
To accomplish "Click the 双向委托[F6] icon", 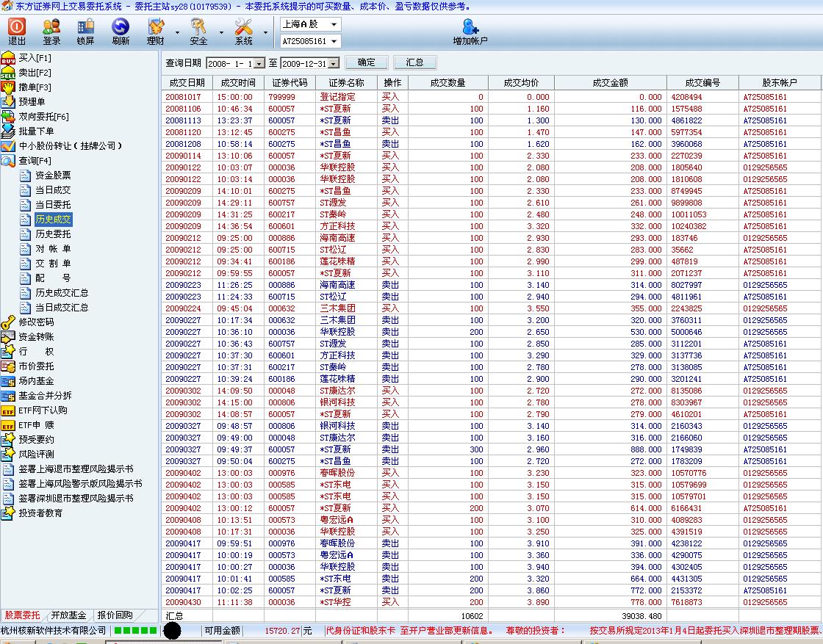I will click(8, 117).
